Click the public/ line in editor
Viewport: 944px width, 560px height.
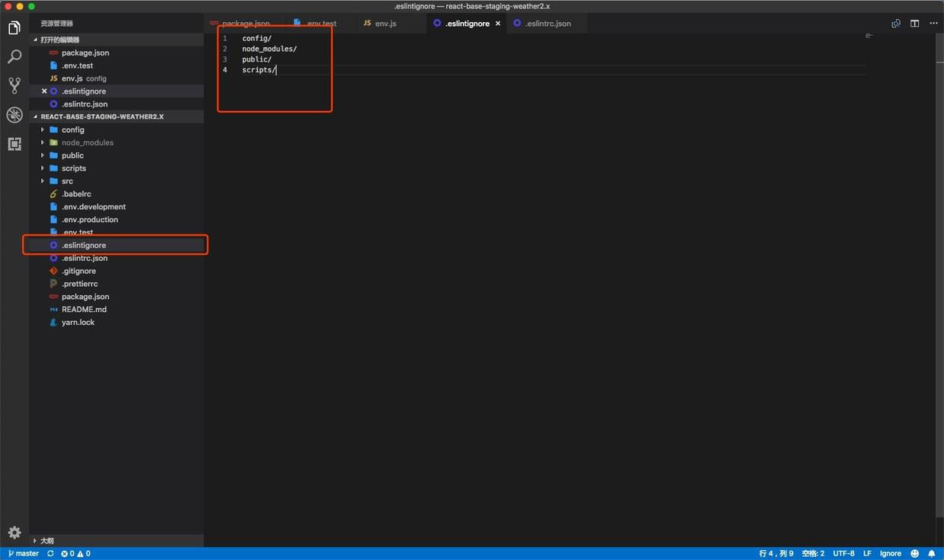[257, 59]
